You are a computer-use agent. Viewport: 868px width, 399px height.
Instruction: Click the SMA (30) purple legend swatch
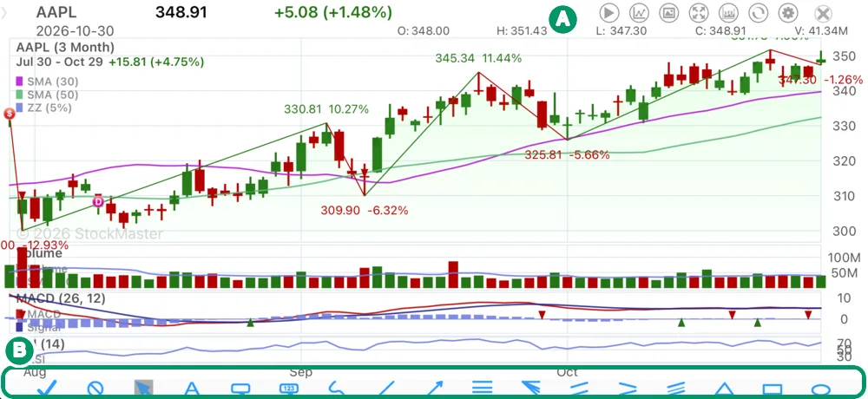[x=20, y=82]
